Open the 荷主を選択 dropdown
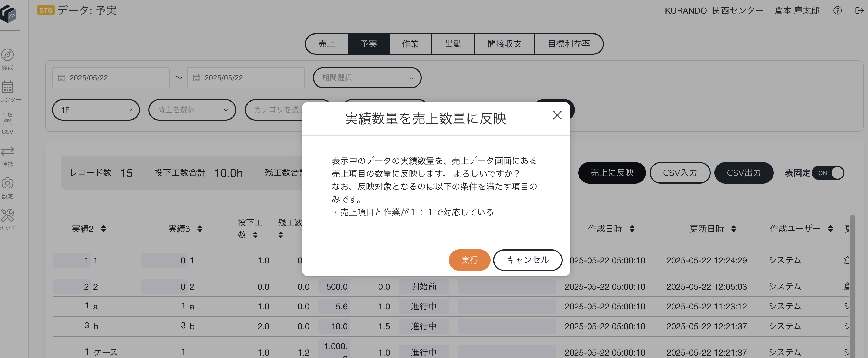 click(x=192, y=110)
